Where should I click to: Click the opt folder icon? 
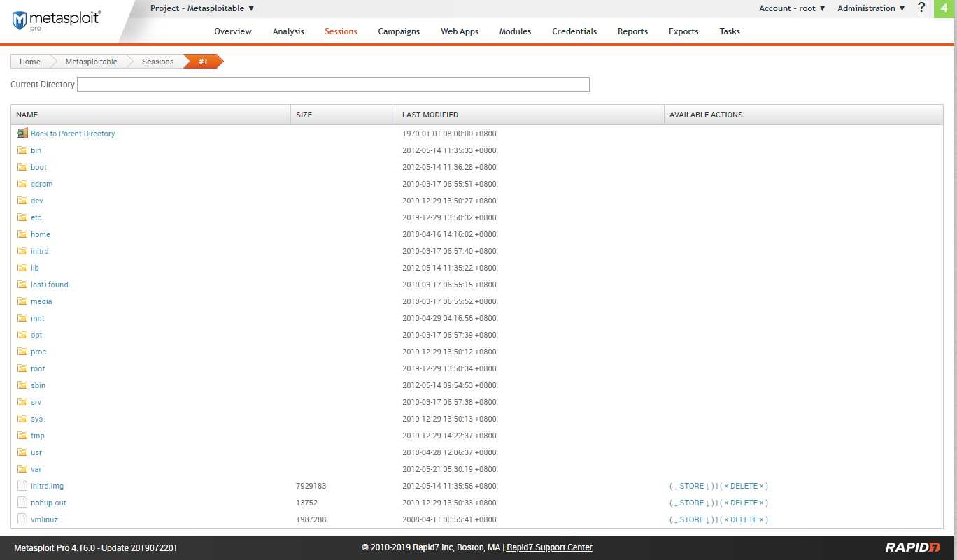click(x=22, y=335)
